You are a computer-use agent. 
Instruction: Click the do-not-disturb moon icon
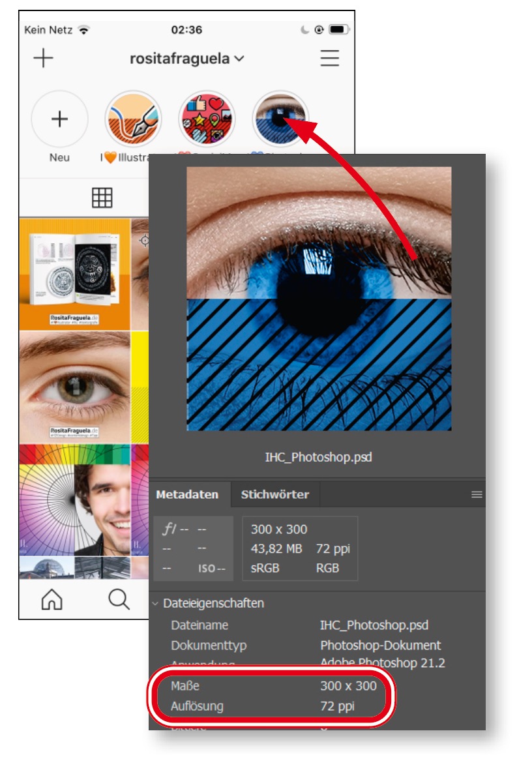click(x=304, y=29)
